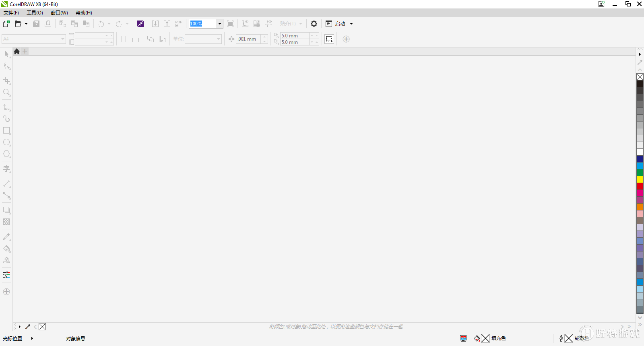Click the Save disk icon
Image resolution: width=644 pixels, height=346 pixels.
pos(36,24)
